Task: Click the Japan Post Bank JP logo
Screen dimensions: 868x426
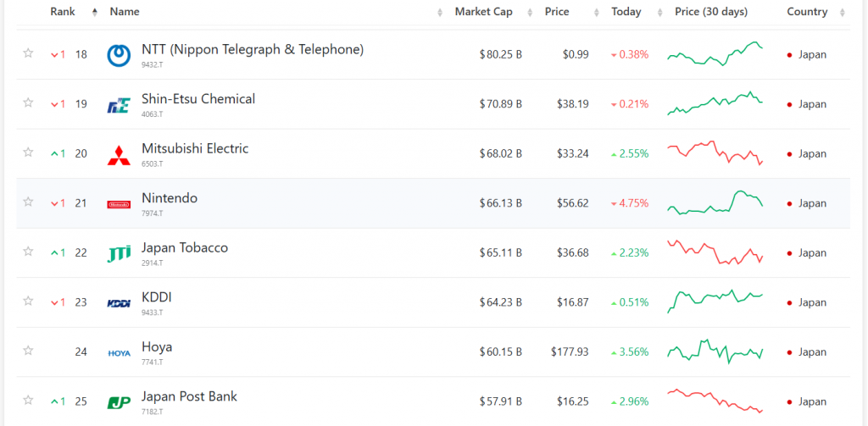Action: pyautogui.click(x=119, y=402)
